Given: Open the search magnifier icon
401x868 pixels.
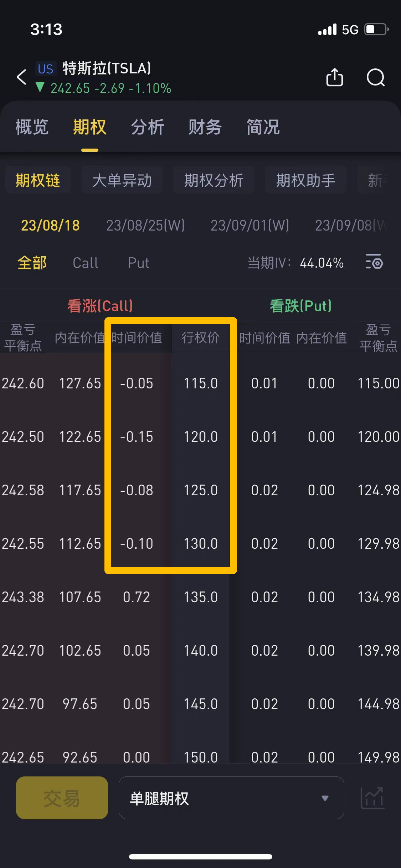Looking at the screenshot, I should click(376, 77).
